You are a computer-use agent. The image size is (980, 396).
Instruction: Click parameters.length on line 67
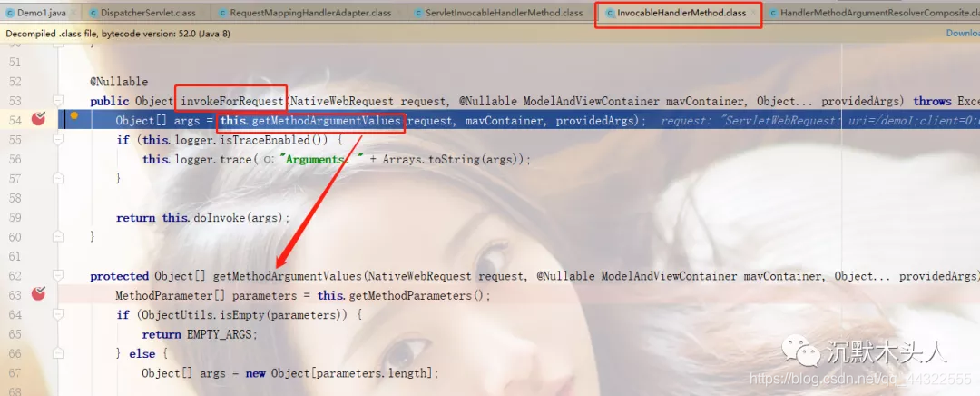pyautogui.click(x=371, y=373)
